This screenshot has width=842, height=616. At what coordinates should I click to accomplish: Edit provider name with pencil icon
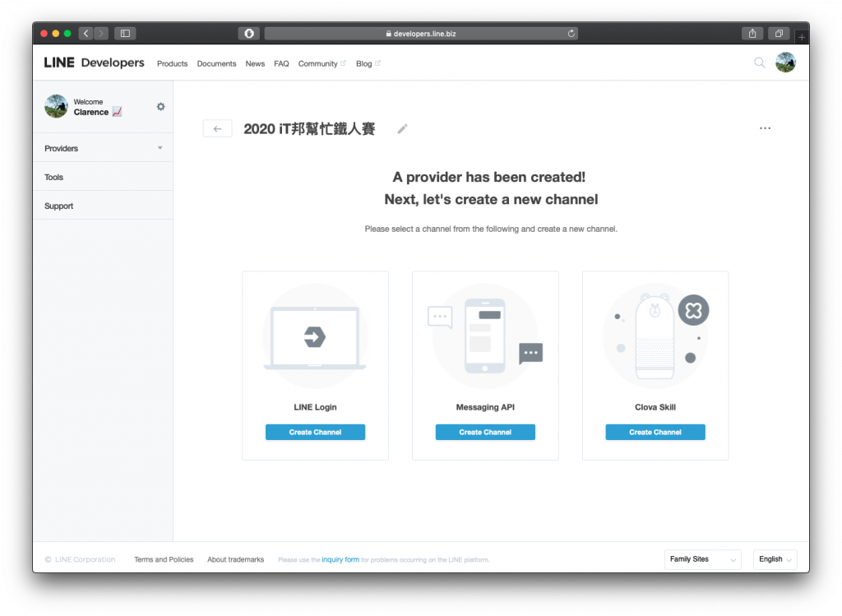click(402, 129)
